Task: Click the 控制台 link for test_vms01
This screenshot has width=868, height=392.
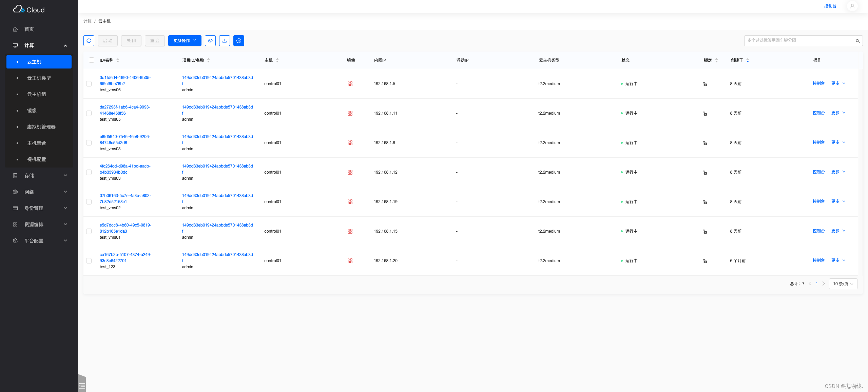Action: 818,231
